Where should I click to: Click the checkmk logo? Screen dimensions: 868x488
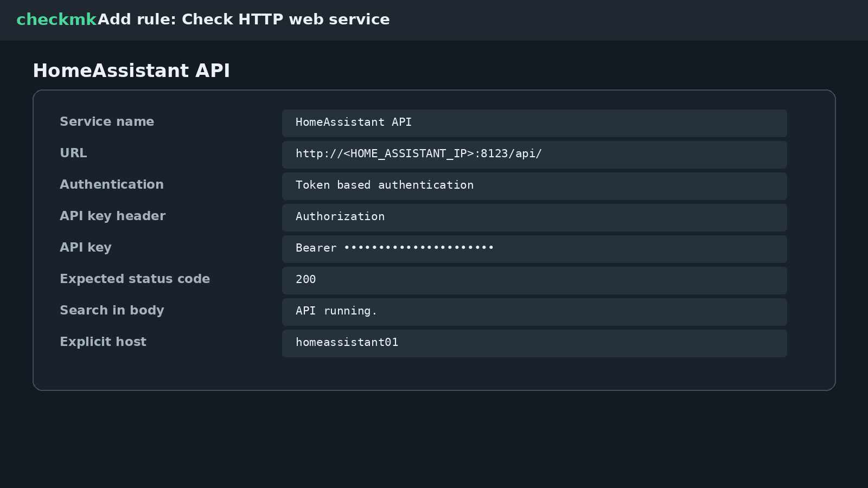pos(56,20)
